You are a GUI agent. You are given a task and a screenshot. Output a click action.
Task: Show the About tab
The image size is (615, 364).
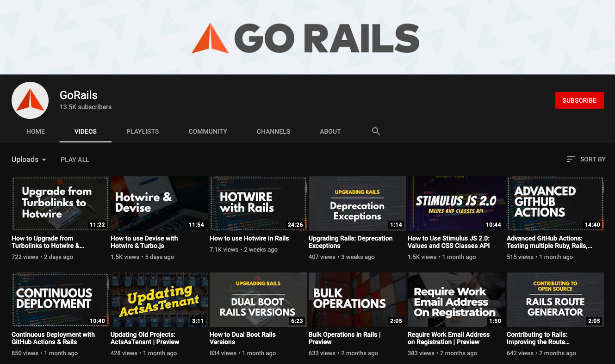[330, 131]
